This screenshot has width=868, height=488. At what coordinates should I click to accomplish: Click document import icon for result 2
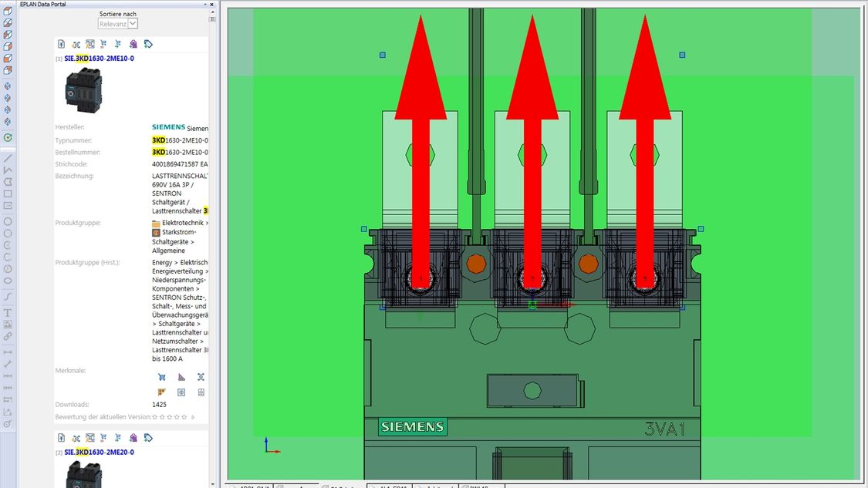click(62, 438)
